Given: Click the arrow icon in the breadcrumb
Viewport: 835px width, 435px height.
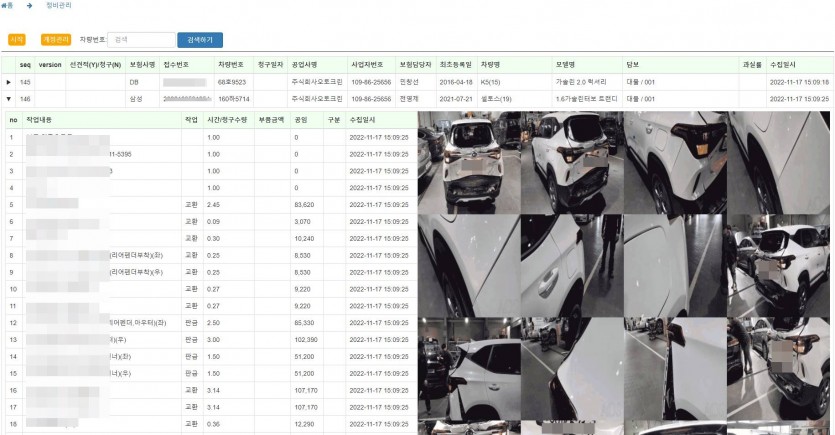Looking at the screenshot, I should tap(30, 5).
